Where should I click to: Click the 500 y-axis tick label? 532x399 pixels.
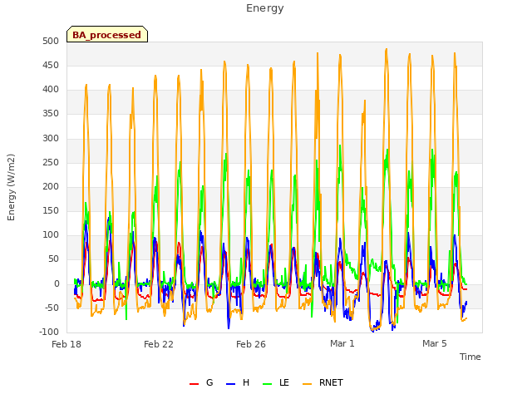(x=51, y=41)
